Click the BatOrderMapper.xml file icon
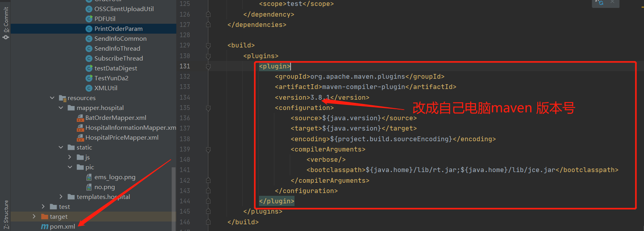 pos(80,118)
